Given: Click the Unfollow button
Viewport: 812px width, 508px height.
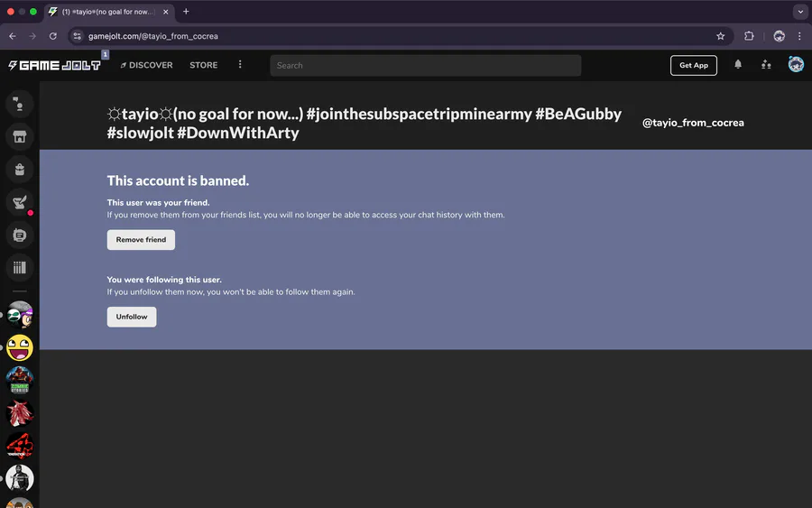Looking at the screenshot, I should [132, 317].
